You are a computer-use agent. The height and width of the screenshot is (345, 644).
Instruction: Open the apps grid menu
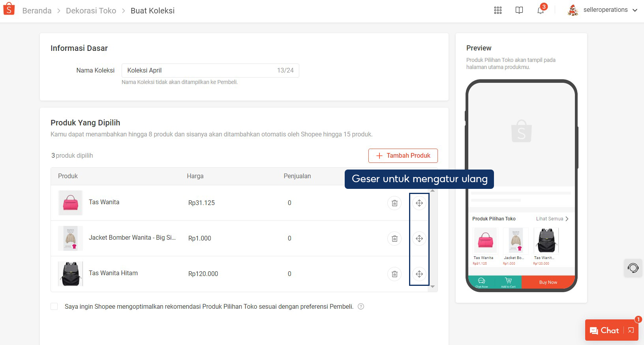coord(498,10)
